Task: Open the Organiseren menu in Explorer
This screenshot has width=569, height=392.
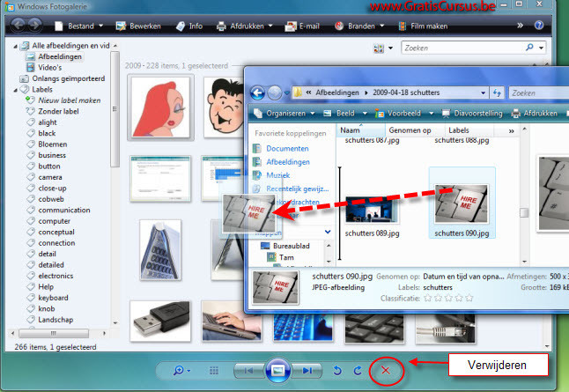Action: point(284,114)
